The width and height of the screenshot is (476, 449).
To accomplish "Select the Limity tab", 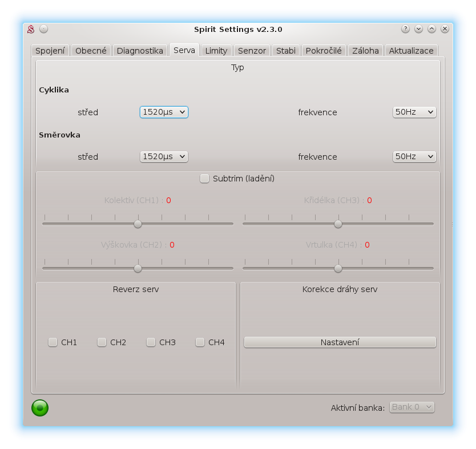I will coord(216,51).
